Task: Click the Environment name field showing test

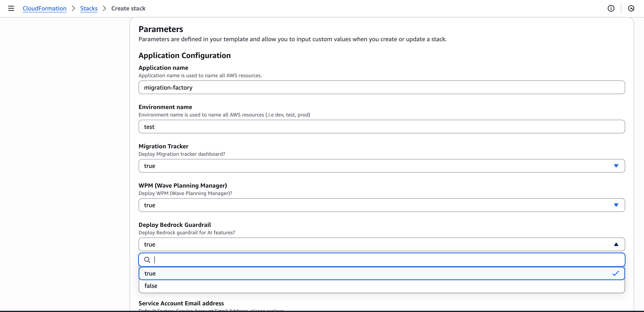Action: (x=382, y=127)
